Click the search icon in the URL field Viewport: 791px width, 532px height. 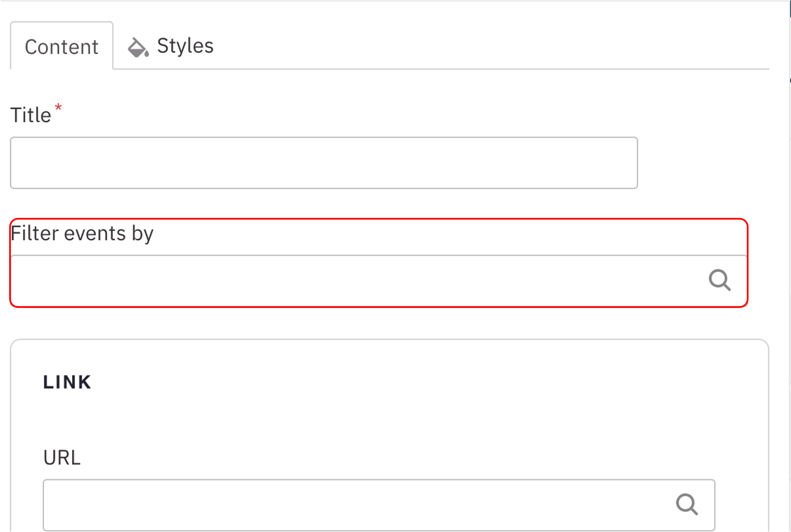tap(686, 504)
